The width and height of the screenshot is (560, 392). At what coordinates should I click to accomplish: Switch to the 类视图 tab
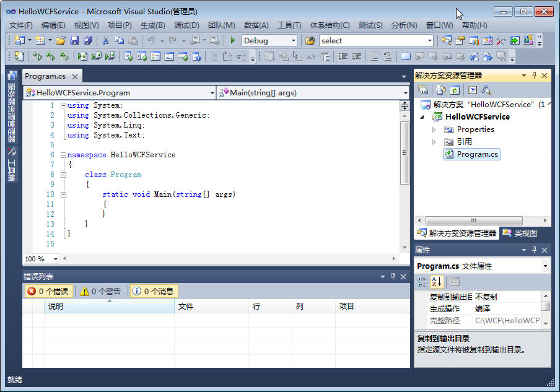pyautogui.click(x=520, y=233)
